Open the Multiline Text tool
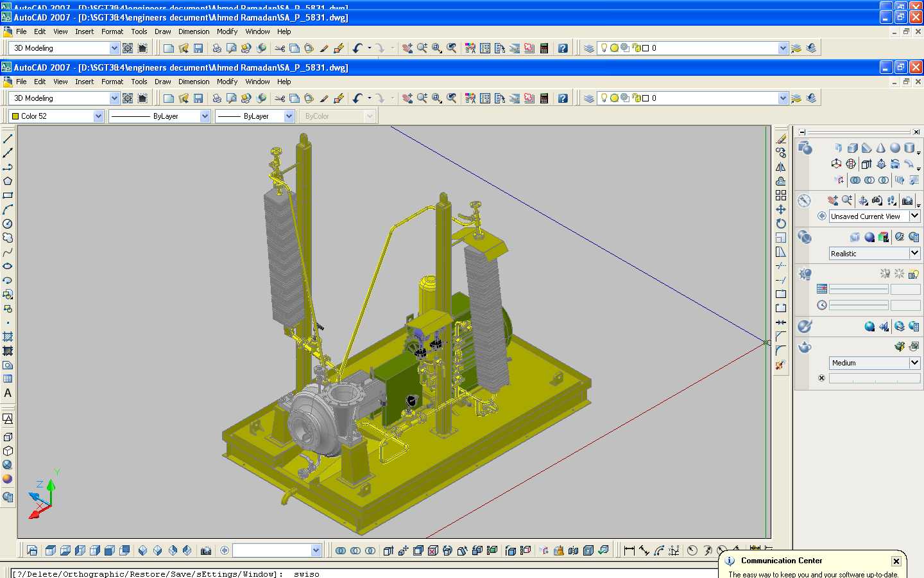 (x=8, y=393)
